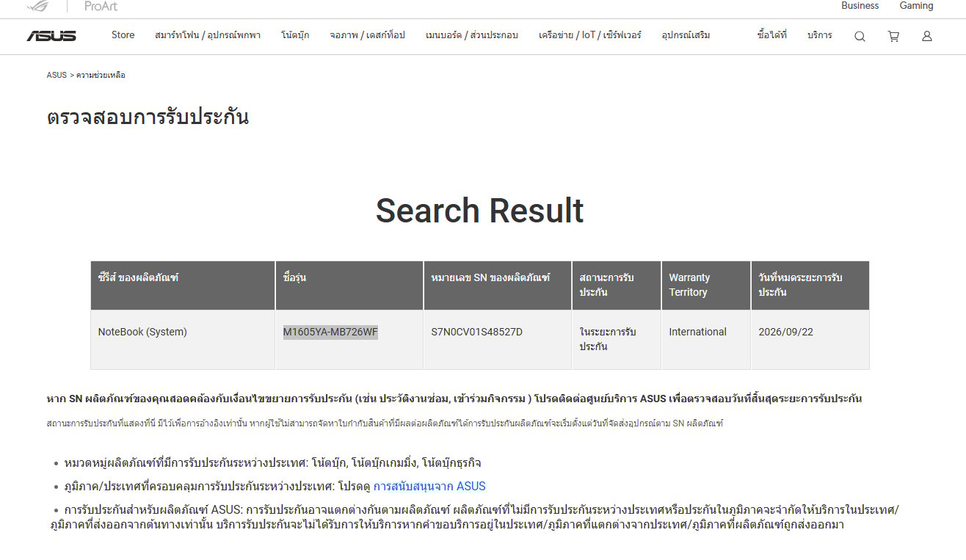
Task: Click serial number S7N0CV01S48527D
Action: (x=477, y=332)
